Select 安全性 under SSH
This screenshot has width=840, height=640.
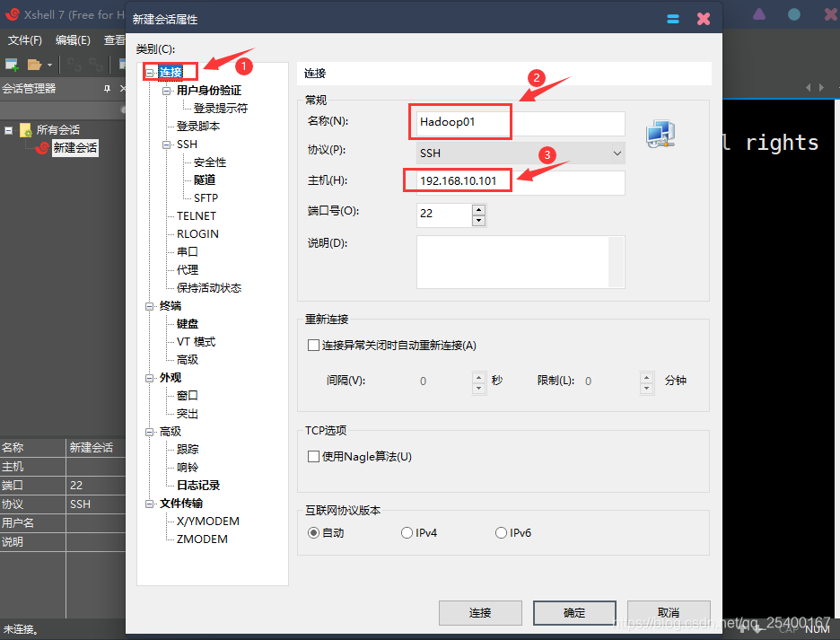coord(210,162)
